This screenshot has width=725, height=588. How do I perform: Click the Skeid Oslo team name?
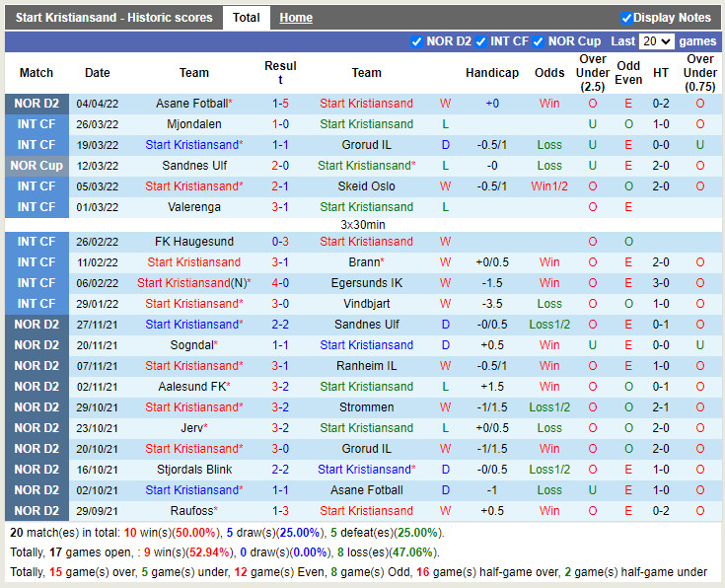tap(366, 186)
